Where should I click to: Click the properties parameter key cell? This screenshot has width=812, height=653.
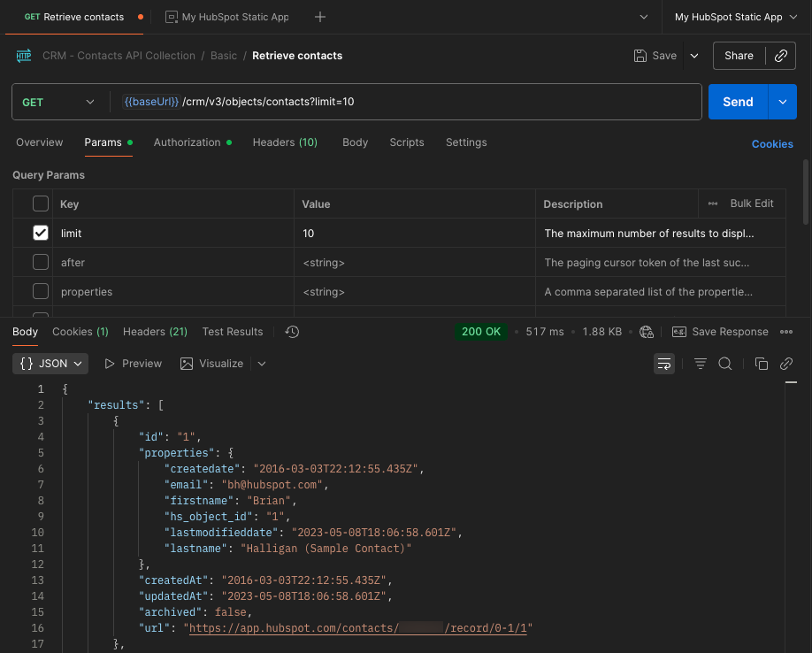173,291
